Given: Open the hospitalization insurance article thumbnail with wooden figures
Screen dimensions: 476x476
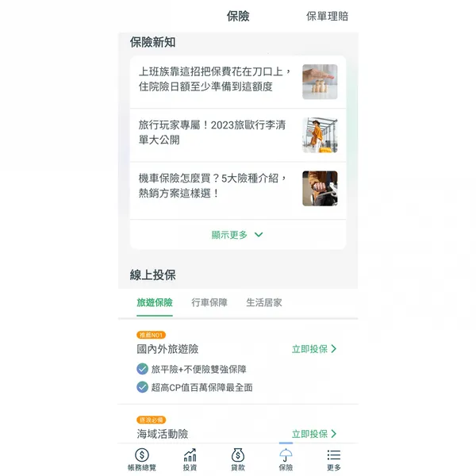Looking at the screenshot, I should 320,82.
